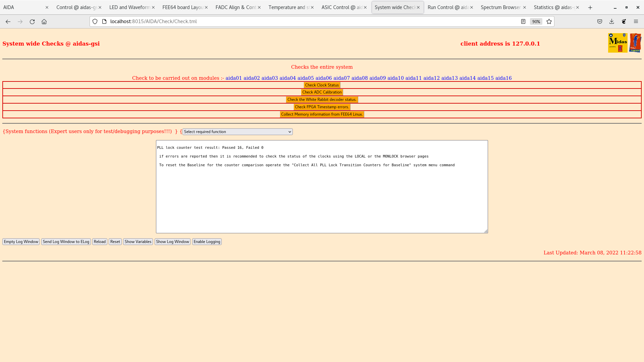Expand Select required function dropdown
Image resolution: width=644 pixels, height=362 pixels.
click(x=237, y=132)
